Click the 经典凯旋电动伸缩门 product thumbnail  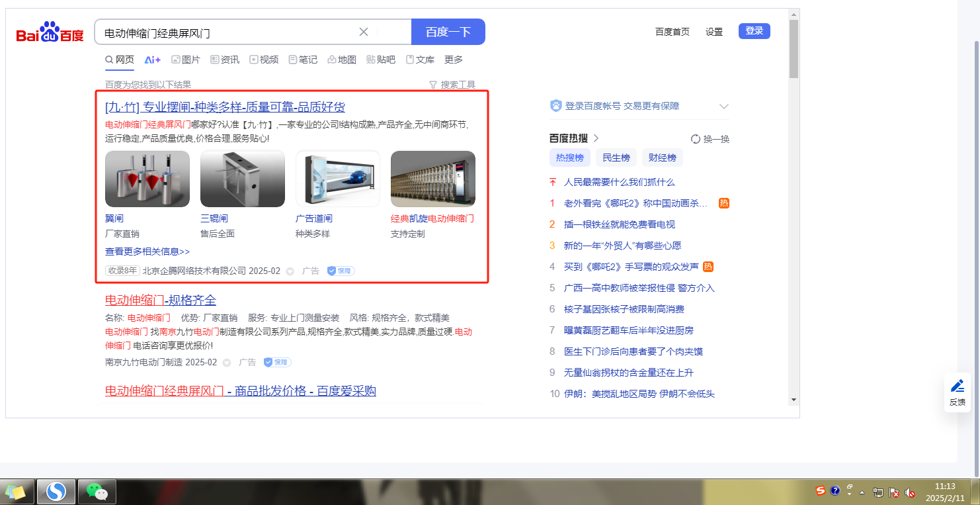click(432, 179)
